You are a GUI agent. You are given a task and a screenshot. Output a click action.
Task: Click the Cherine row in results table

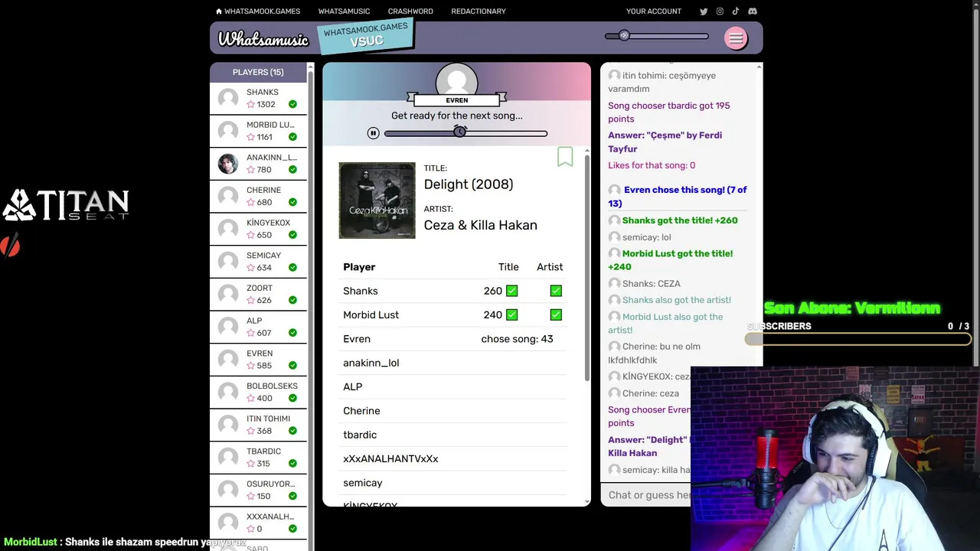tap(453, 411)
